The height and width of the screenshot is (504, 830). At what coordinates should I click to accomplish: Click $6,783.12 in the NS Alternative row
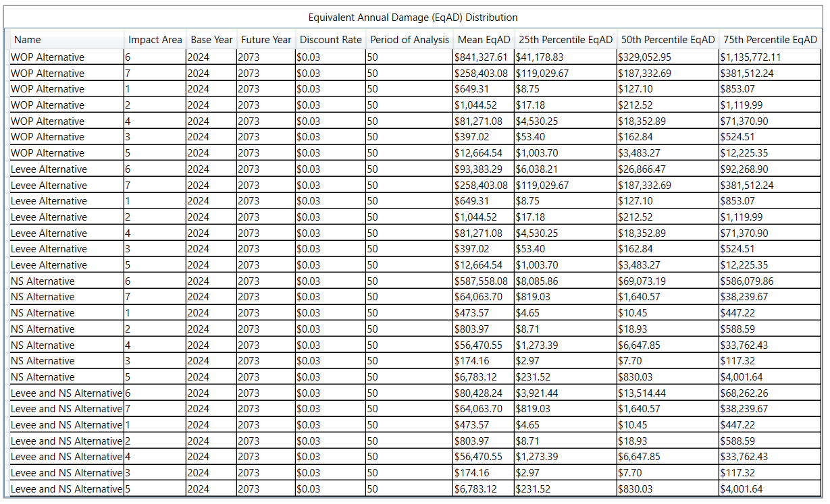[x=484, y=377]
